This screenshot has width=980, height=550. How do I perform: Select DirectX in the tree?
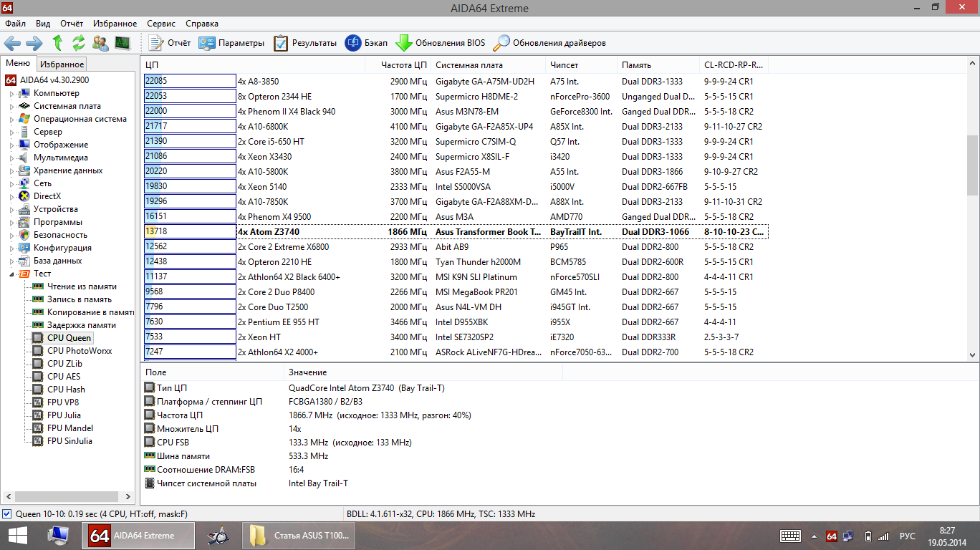pyautogui.click(x=47, y=196)
